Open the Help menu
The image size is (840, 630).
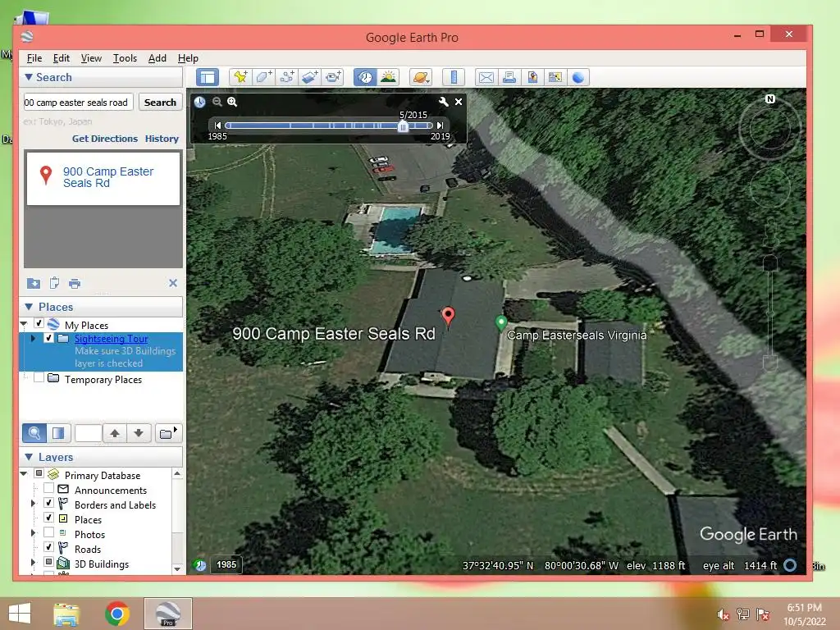pos(188,58)
